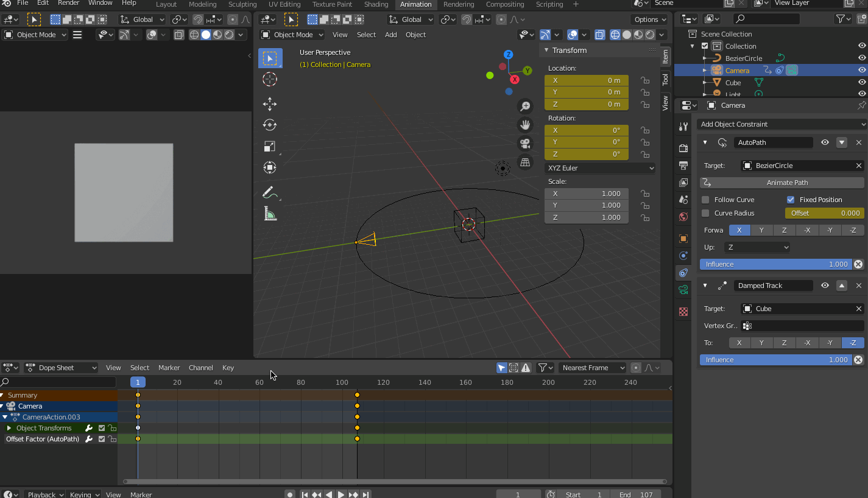Enable the Follow Curve checkbox

(707, 199)
